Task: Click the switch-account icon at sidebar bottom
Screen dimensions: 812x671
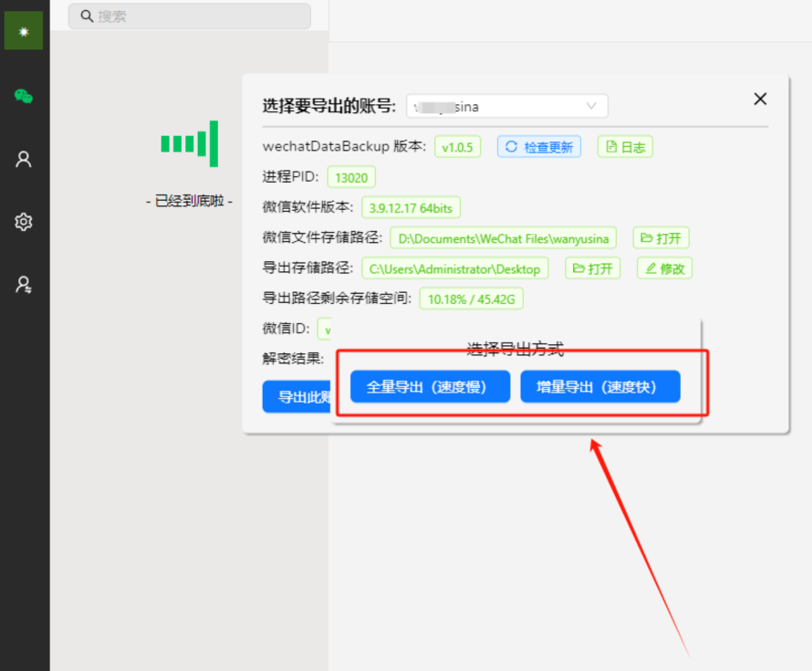Action: [x=24, y=285]
